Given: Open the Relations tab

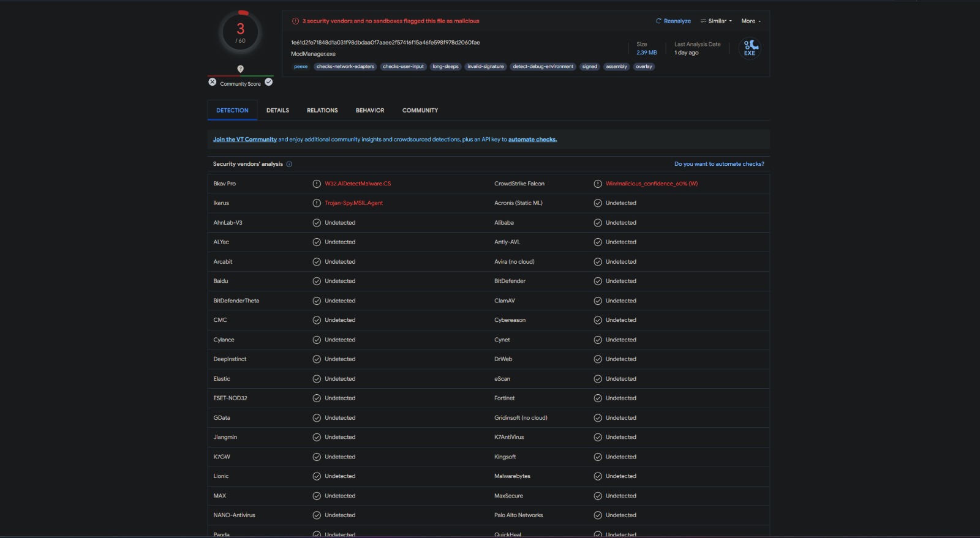Looking at the screenshot, I should (322, 110).
